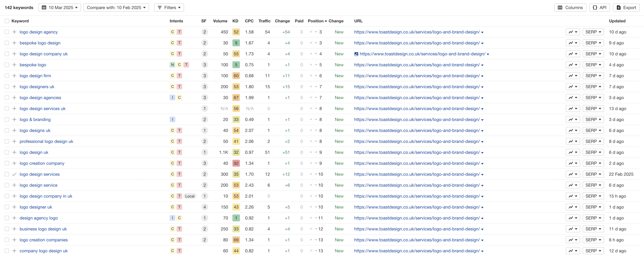Image resolution: width=644 pixels, height=257 pixels.
Task: Click the API button
Action: tap(599, 8)
